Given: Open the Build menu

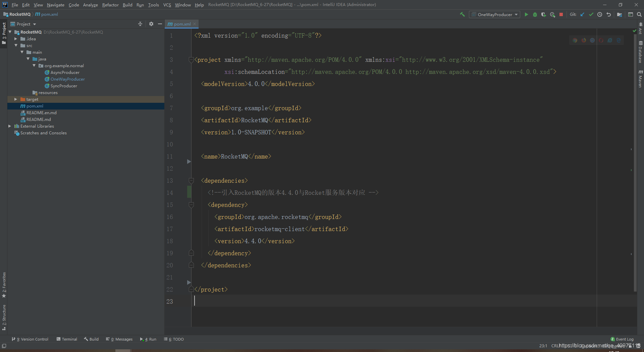Looking at the screenshot, I should pos(127,5).
